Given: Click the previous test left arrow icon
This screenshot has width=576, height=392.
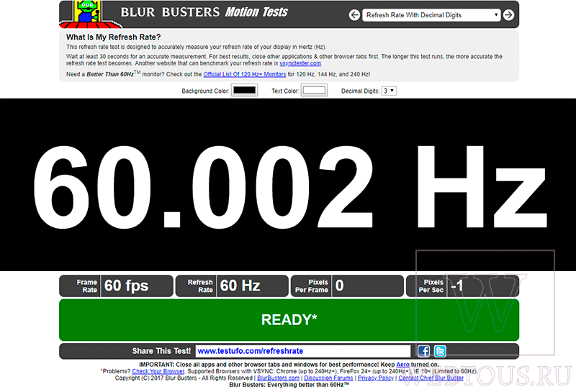Looking at the screenshot, I should coord(354,15).
